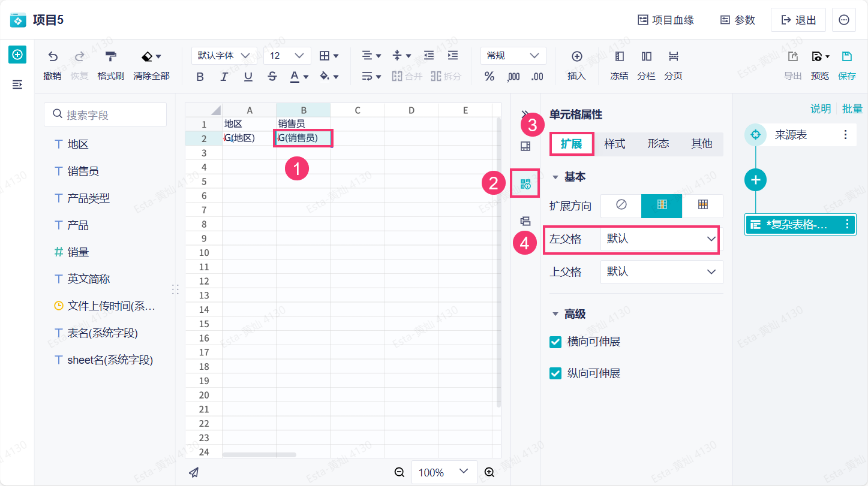Zoom in with the magnifier plus icon
This screenshot has height=486, width=868.
(x=489, y=472)
